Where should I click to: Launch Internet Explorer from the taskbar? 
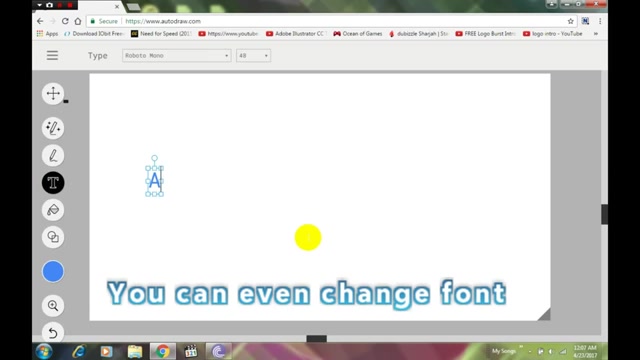click(78, 351)
